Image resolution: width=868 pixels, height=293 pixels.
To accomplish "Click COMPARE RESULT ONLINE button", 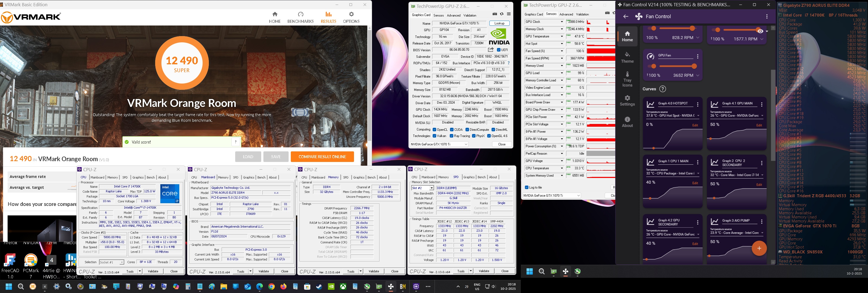I will tap(322, 157).
